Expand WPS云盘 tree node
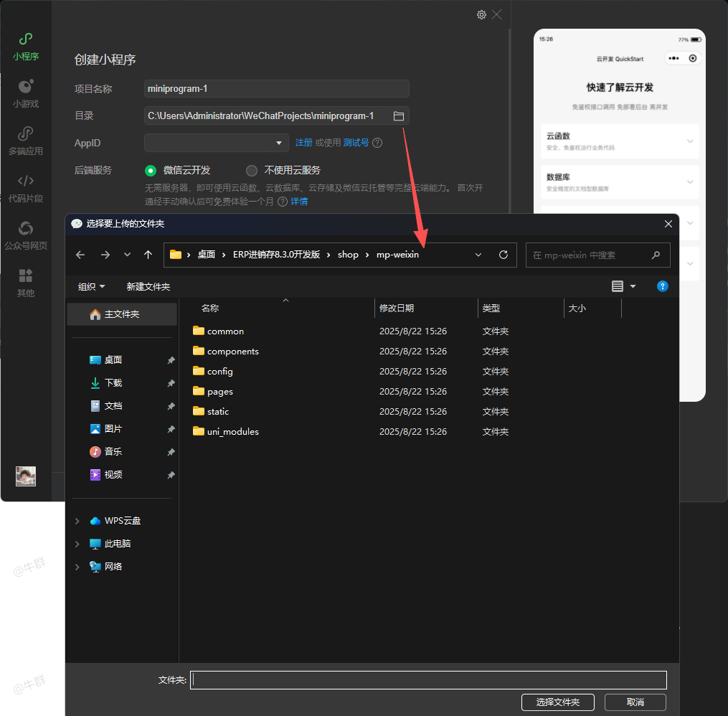Image resolution: width=728 pixels, height=716 pixels. (x=77, y=521)
